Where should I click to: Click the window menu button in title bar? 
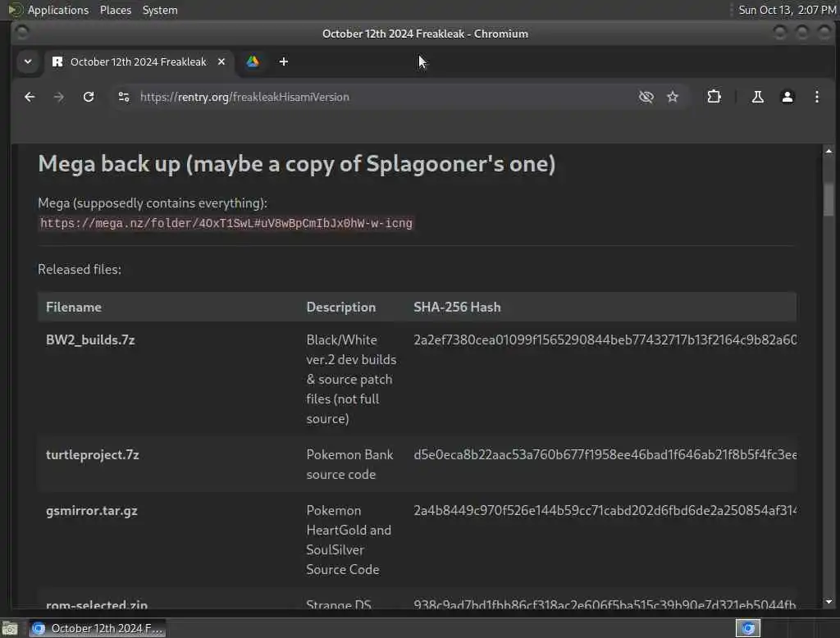[x=22, y=34]
